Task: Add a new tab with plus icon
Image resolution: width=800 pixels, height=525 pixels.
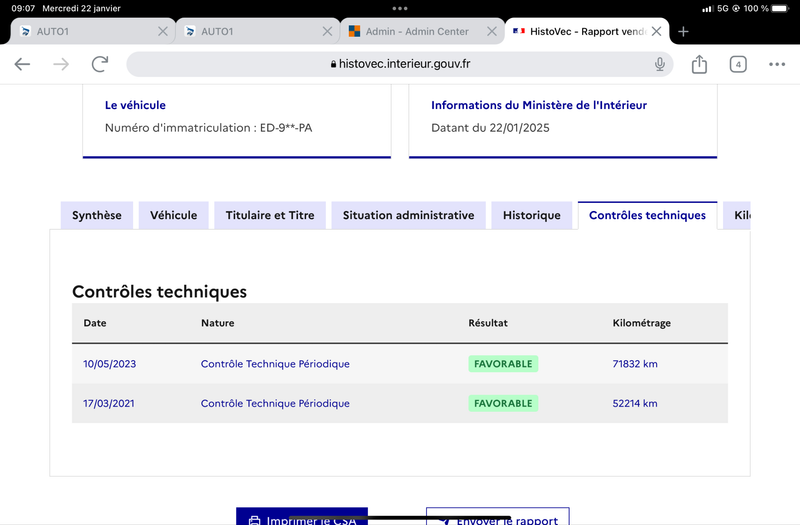Action: click(683, 32)
